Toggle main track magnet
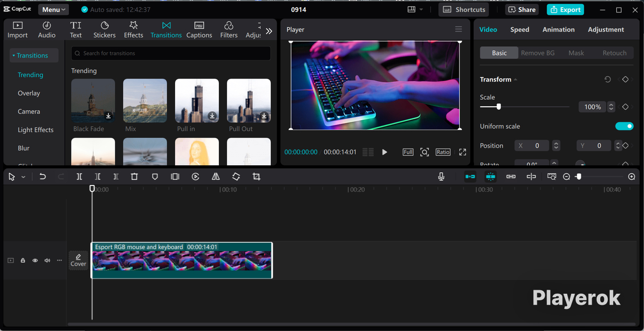Screen dimensions: 644x331 [470, 177]
